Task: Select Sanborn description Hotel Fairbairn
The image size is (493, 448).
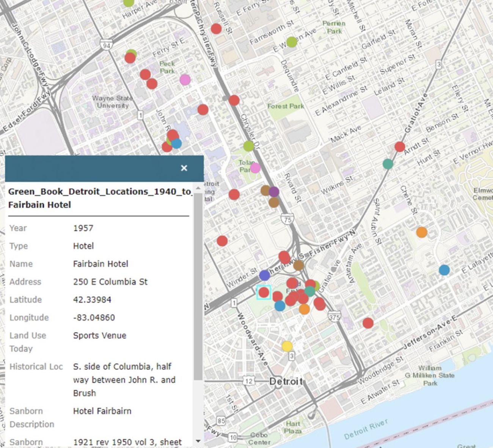Action: click(102, 411)
